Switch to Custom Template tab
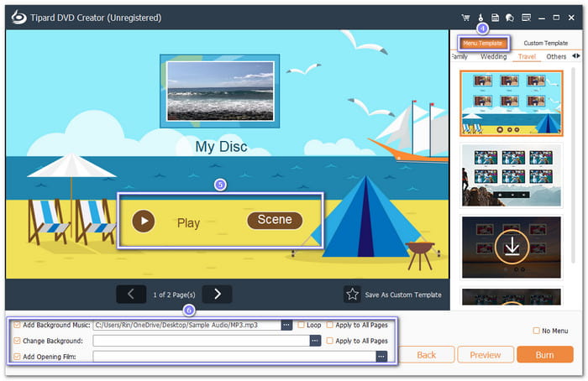 (546, 43)
